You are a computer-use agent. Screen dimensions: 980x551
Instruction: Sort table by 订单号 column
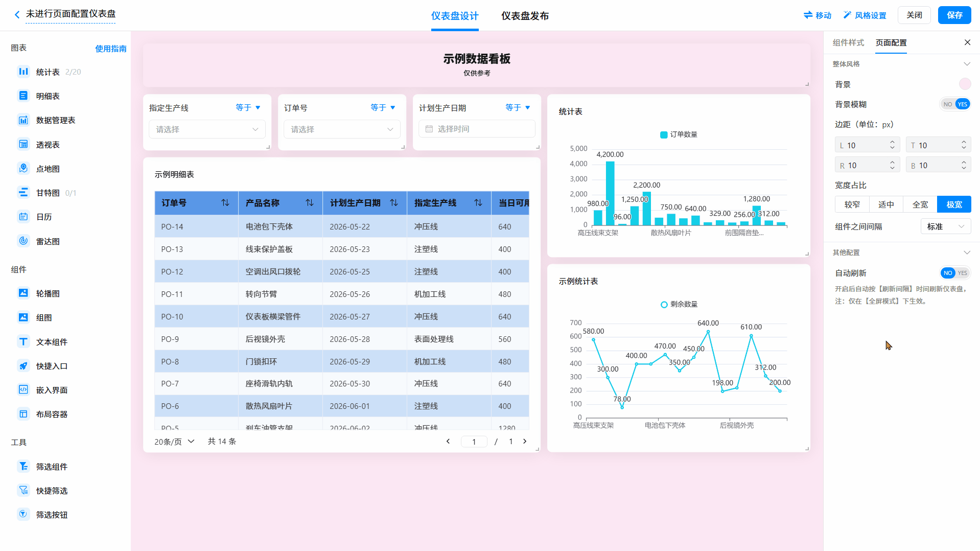tap(225, 203)
